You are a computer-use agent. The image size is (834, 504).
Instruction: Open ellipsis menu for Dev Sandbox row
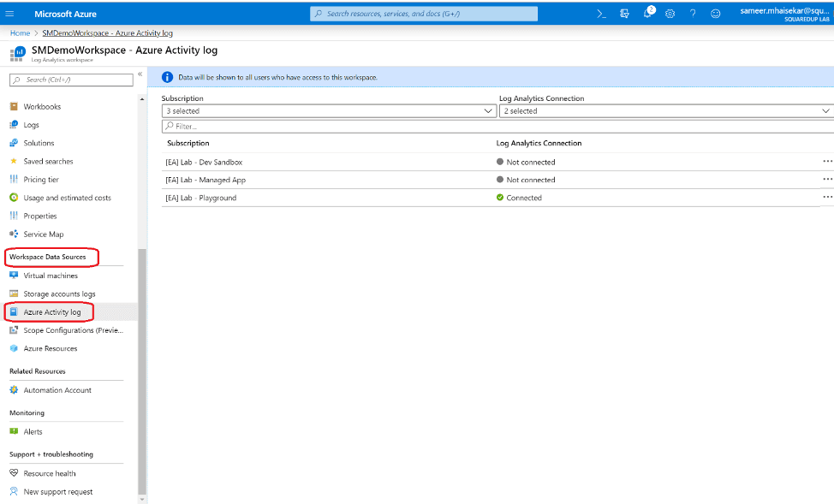tap(827, 161)
